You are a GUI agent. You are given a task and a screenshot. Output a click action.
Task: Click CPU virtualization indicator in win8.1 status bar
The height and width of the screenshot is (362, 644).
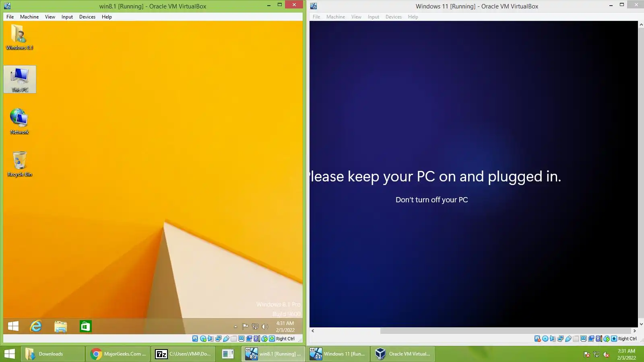click(256, 339)
